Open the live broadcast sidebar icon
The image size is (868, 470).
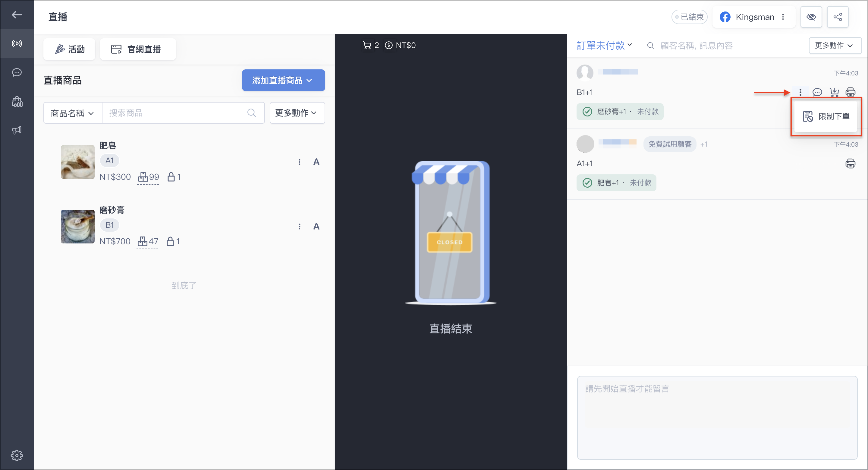(x=17, y=43)
